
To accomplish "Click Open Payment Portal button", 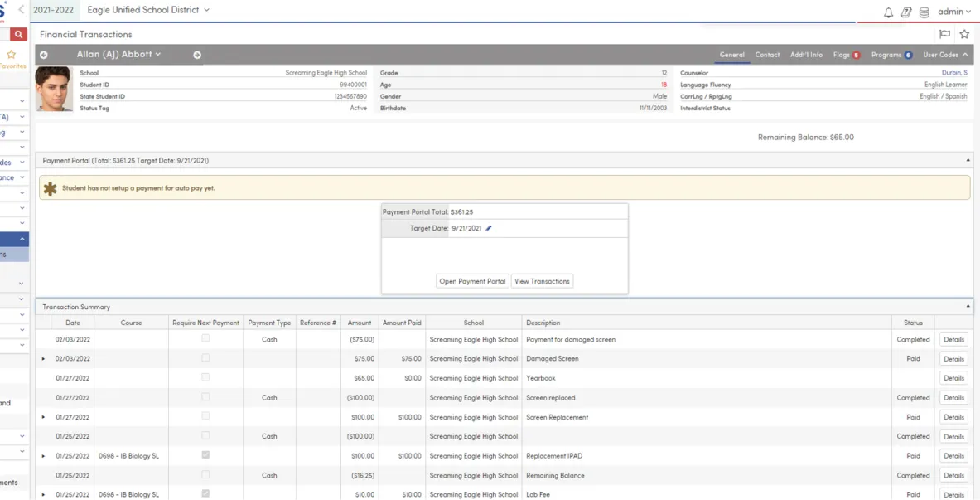I will [472, 281].
